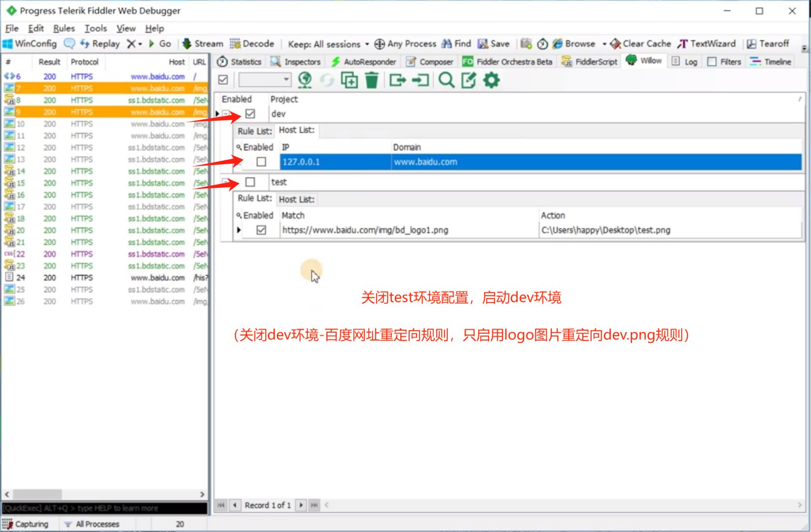Click the camera screenshot toolbar icon
The width and height of the screenshot is (811, 532).
tap(526, 44)
